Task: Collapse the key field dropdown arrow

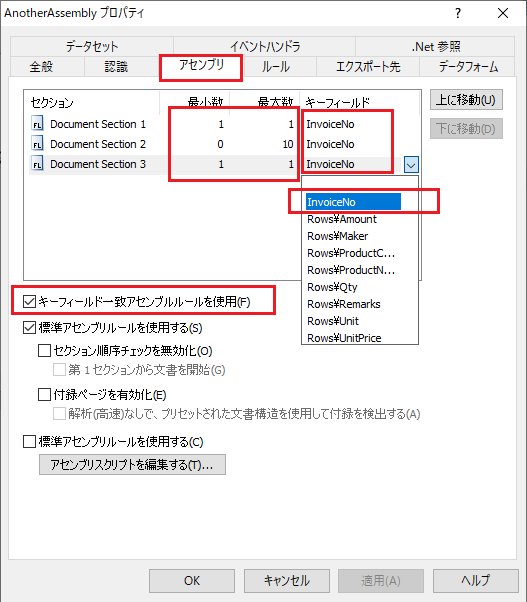Action: pos(411,165)
